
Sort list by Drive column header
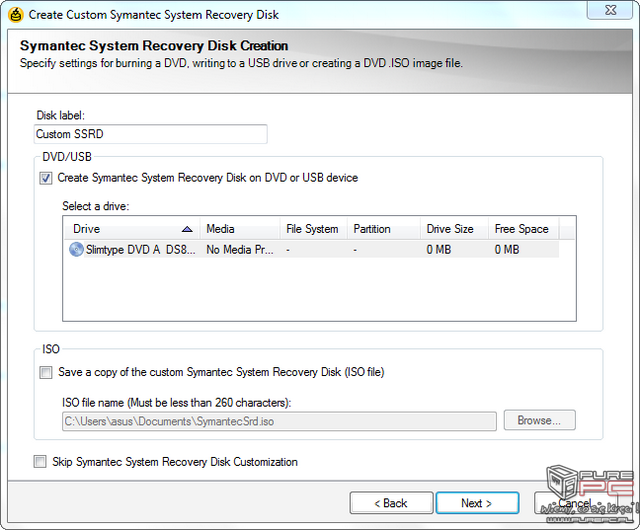coord(132,229)
